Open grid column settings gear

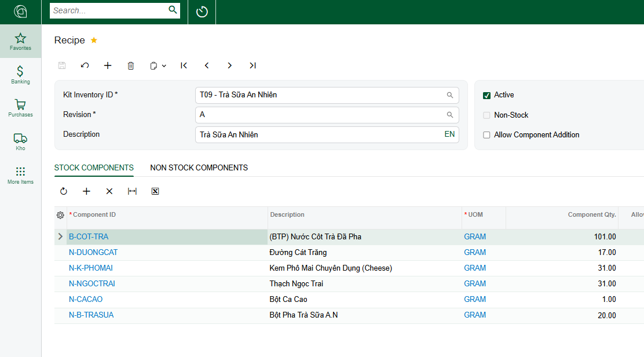(x=60, y=215)
